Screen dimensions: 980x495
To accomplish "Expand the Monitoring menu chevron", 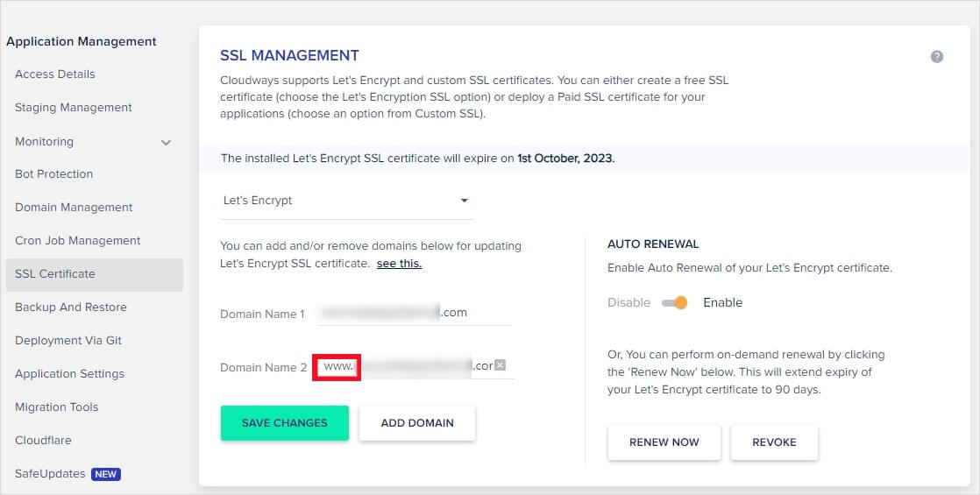I will (166, 143).
